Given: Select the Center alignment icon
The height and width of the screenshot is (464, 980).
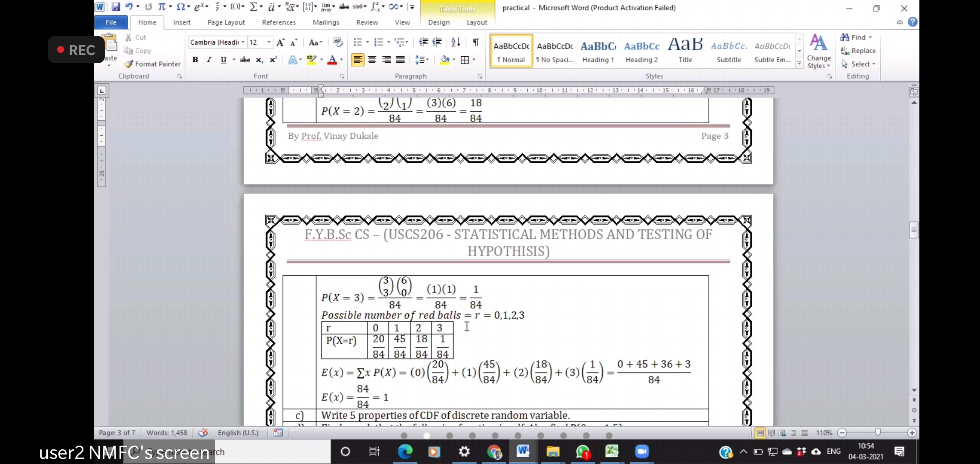Looking at the screenshot, I should click(x=372, y=60).
